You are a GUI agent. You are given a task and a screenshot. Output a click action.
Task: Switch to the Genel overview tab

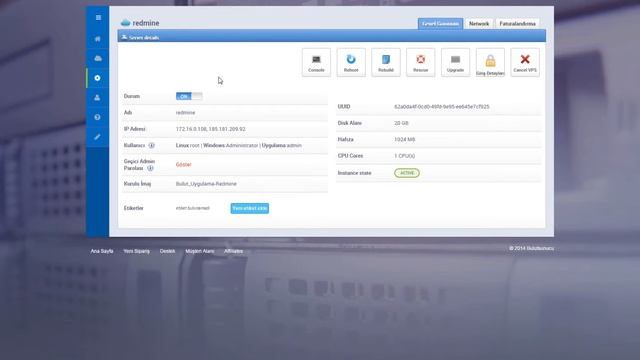440,24
